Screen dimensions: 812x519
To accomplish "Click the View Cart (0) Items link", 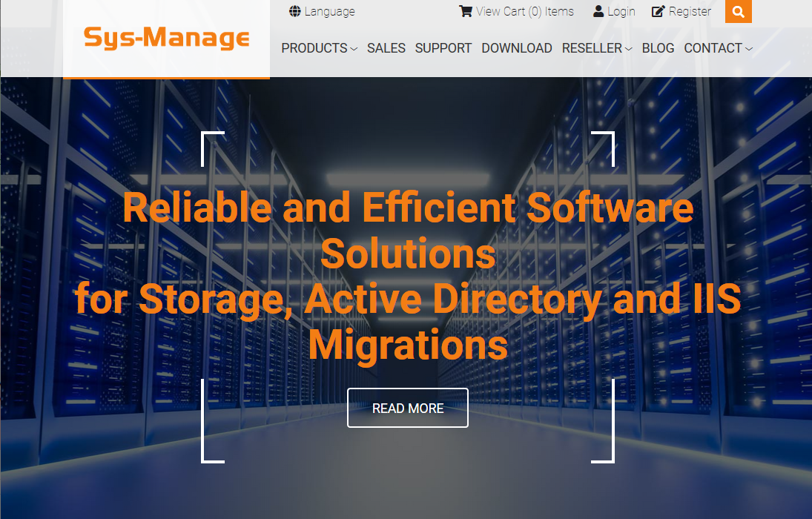I will coord(524,11).
